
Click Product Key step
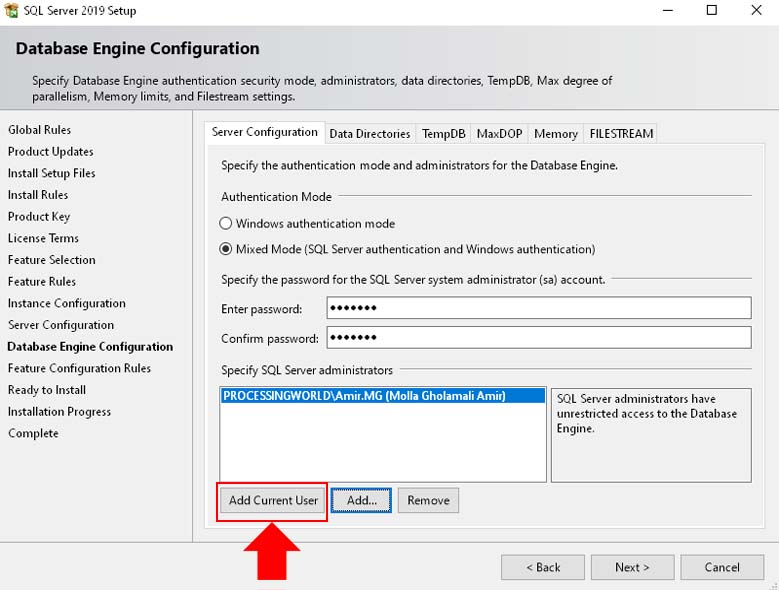pos(39,217)
